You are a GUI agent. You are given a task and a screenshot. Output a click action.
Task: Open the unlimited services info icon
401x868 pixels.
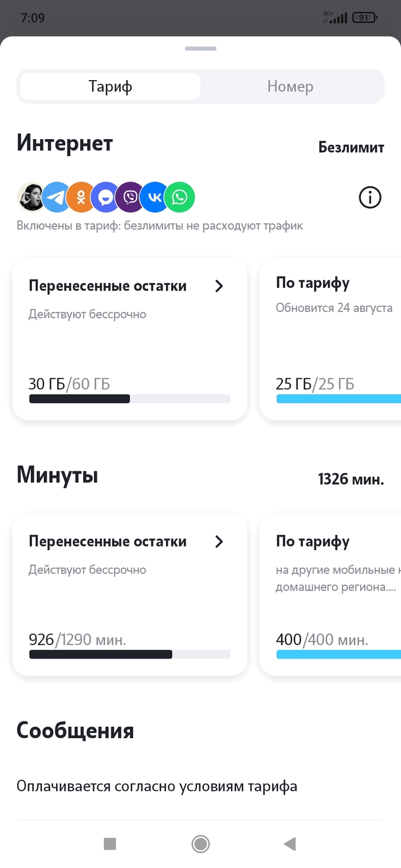[370, 198]
